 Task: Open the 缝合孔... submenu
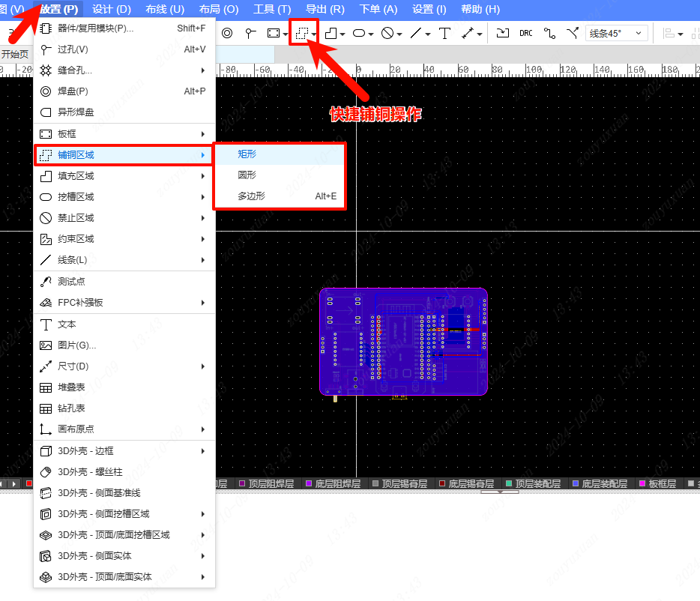coord(124,70)
